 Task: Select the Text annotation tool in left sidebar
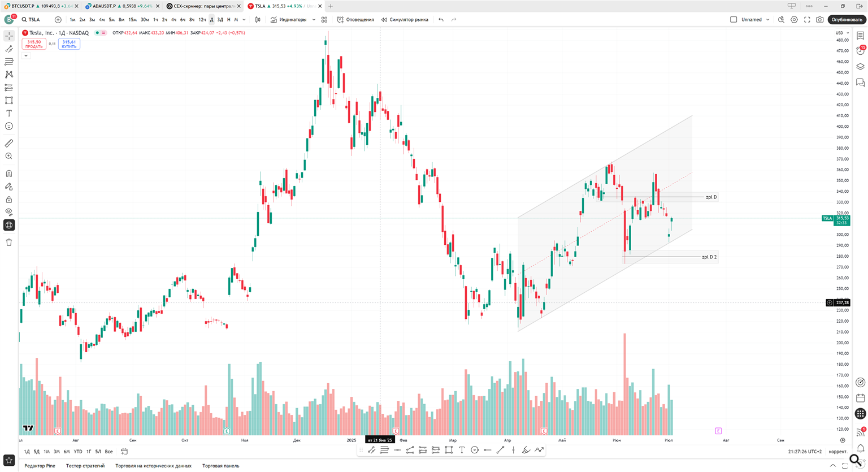click(9, 114)
